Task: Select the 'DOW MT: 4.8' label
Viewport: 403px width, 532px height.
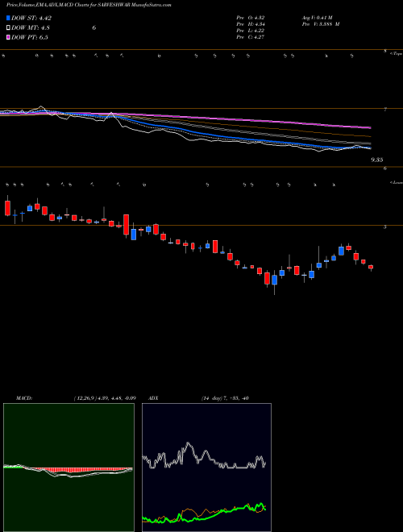Action: pos(31,28)
